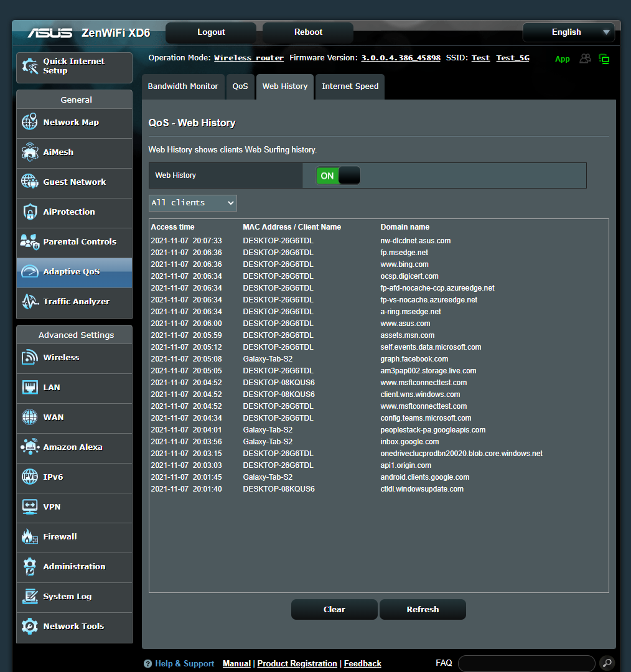The width and height of the screenshot is (631, 672).
Task: Click the Network Tools icon
Action: coord(30,626)
